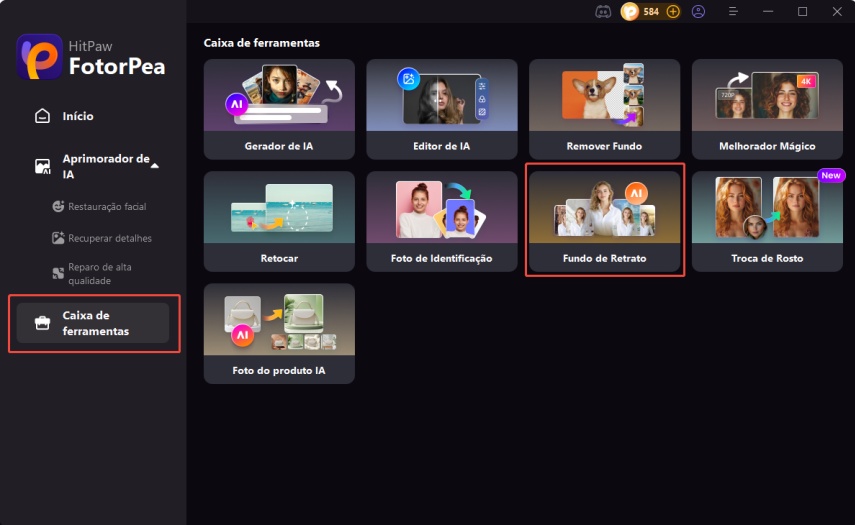Click the Gerador de IA label
855x525 pixels.
[x=279, y=146]
